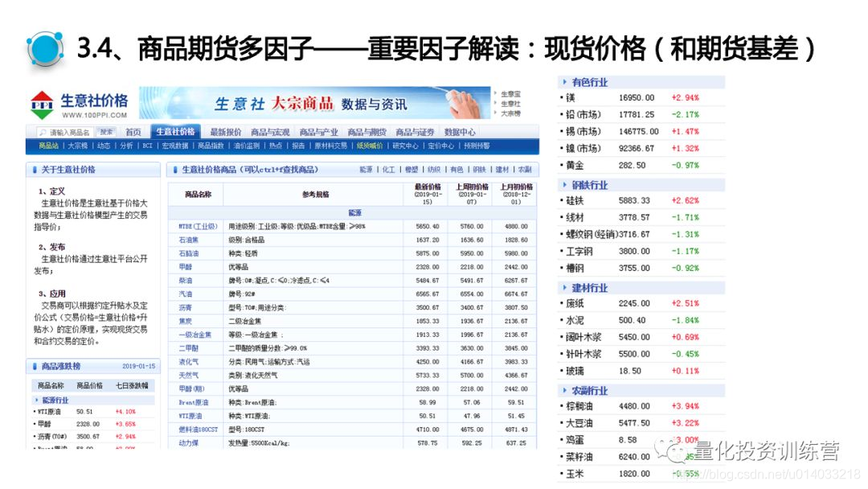Open the 汽油 commodity link
Viewport: 868px width, 489px height.
185,294
